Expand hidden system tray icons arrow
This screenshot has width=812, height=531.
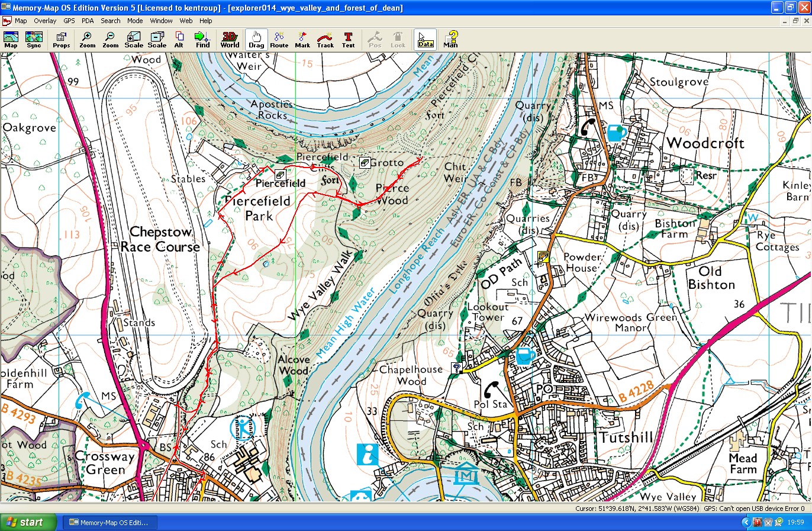tap(746, 522)
